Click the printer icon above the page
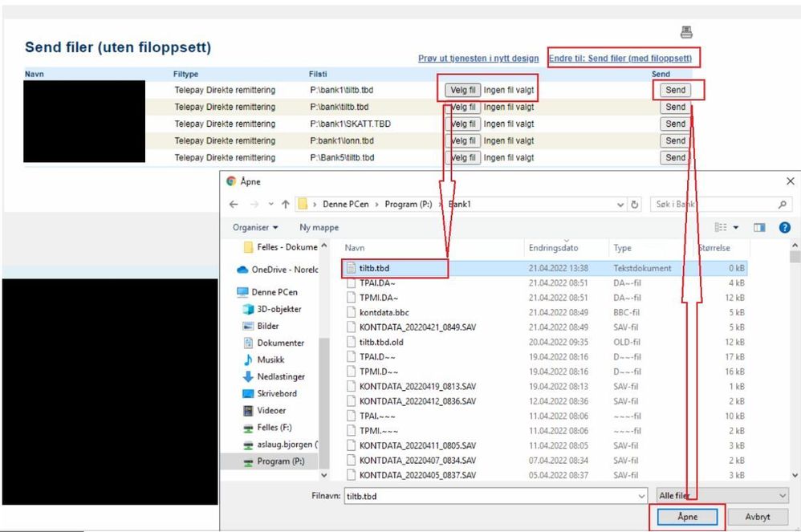The width and height of the screenshot is (801, 532). click(x=686, y=32)
